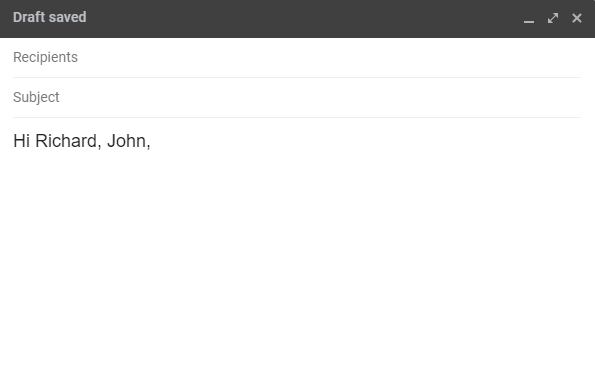This screenshot has width=595, height=379.
Task: Expand compose window to full-screen
Action: [553, 18]
